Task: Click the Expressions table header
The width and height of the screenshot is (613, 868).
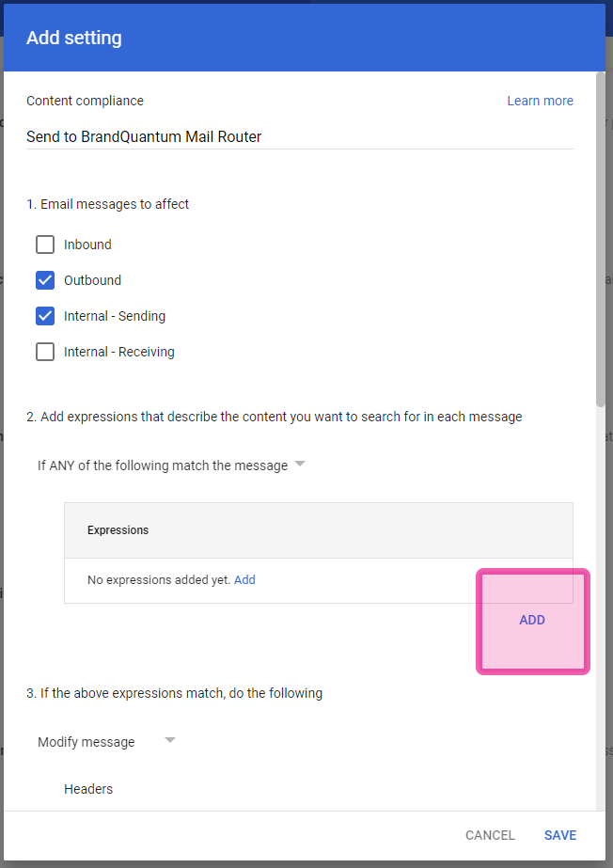Action: coord(319,529)
